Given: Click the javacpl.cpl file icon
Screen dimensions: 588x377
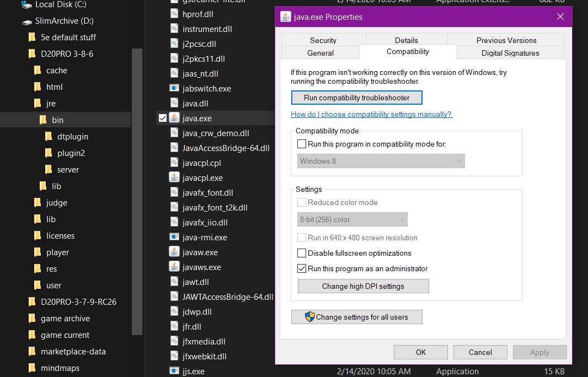Looking at the screenshot, I should pos(174,163).
